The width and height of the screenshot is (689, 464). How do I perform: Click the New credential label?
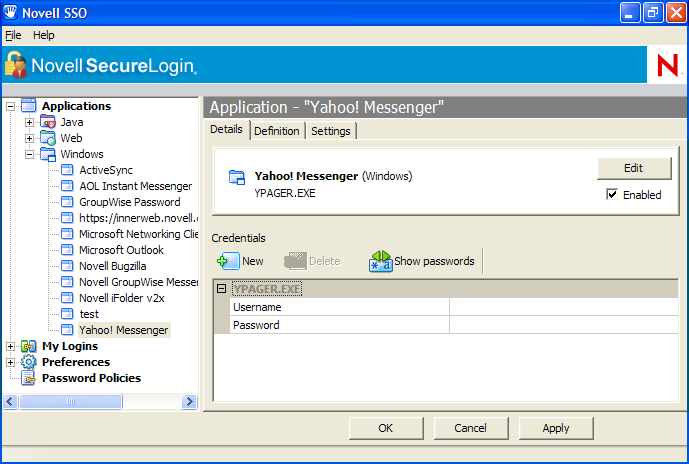pyautogui.click(x=253, y=261)
